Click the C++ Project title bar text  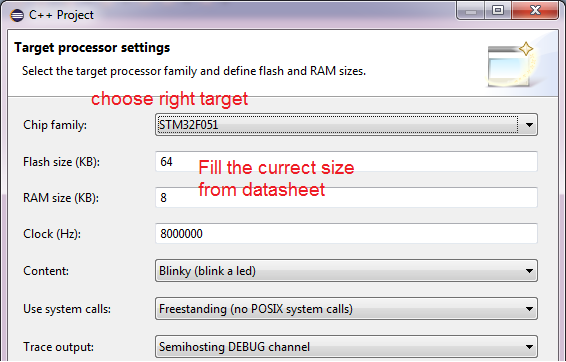(61, 15)
